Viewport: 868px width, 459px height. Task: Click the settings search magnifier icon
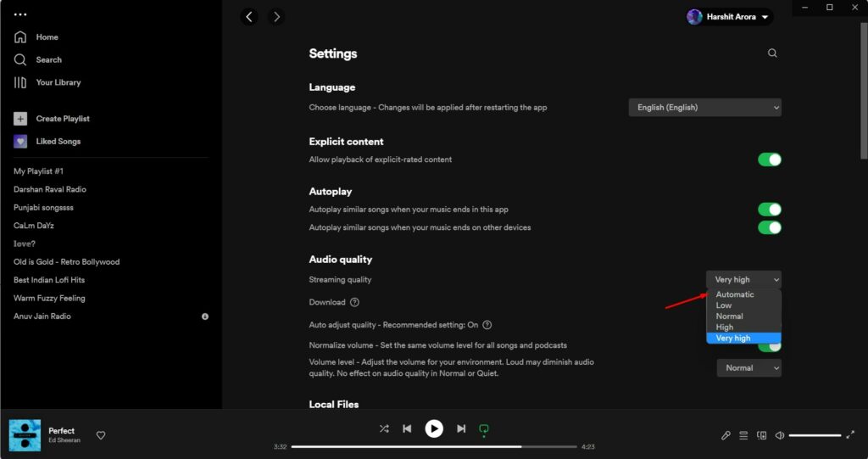point(772,53)
